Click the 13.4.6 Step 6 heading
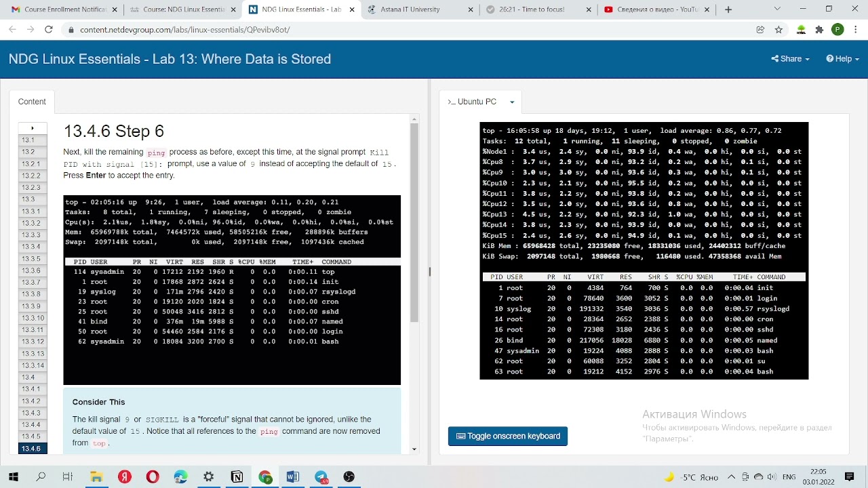The image size is (868, 488). point(114,131)
